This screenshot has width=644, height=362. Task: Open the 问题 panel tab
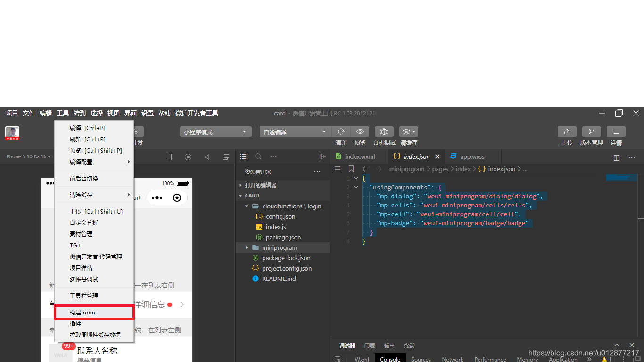pyautogui.click(x=370, y=346)
